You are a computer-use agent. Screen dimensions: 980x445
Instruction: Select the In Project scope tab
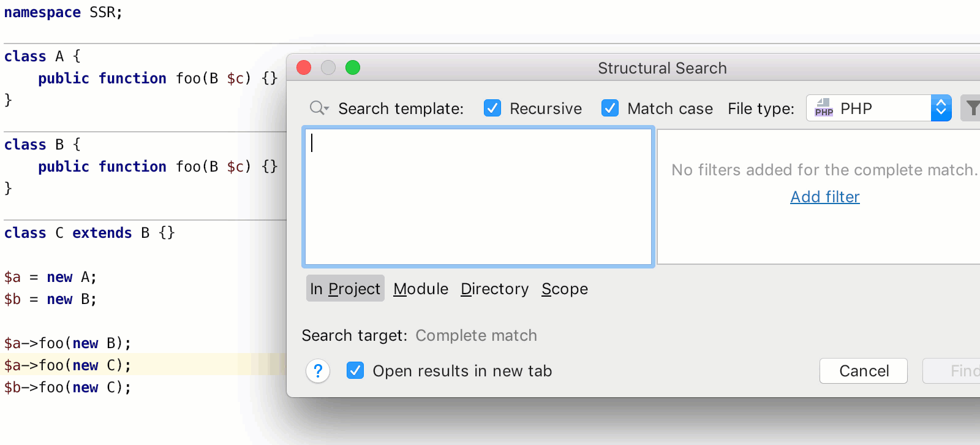tap(345, 289)
